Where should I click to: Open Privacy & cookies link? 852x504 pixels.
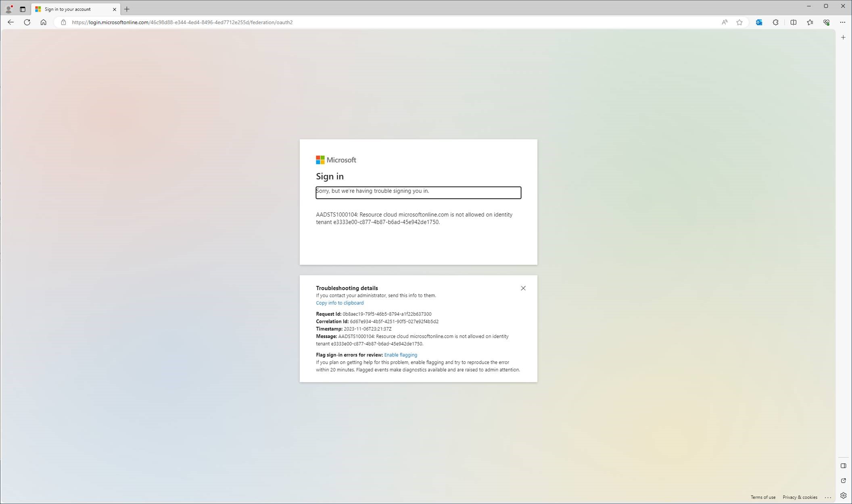pos(800,497)
